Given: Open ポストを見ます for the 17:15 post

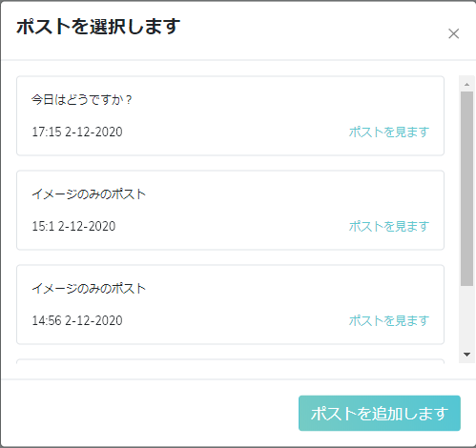Looking at the screenshot, I should [x=389, y=132].
